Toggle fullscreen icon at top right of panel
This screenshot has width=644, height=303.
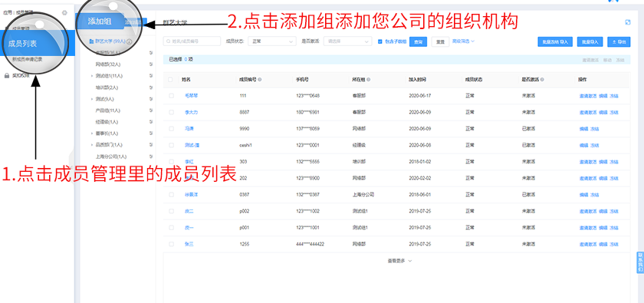tap(628, 22)
